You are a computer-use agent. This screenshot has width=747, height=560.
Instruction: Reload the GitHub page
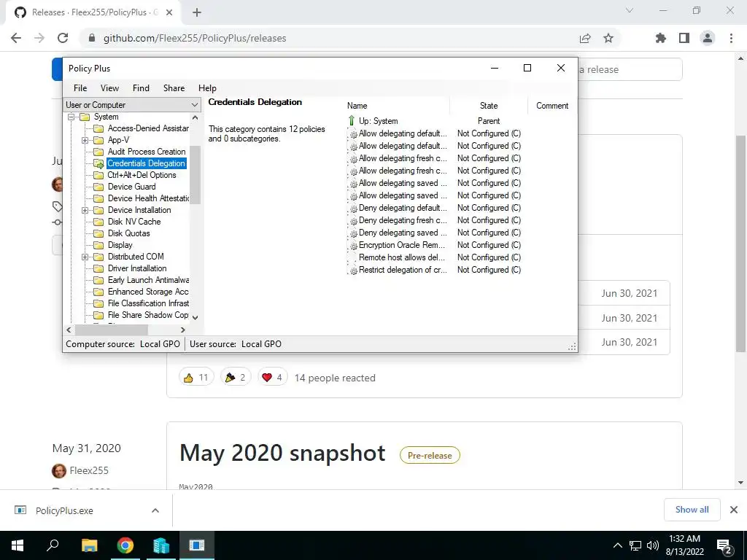click(63, 38)
